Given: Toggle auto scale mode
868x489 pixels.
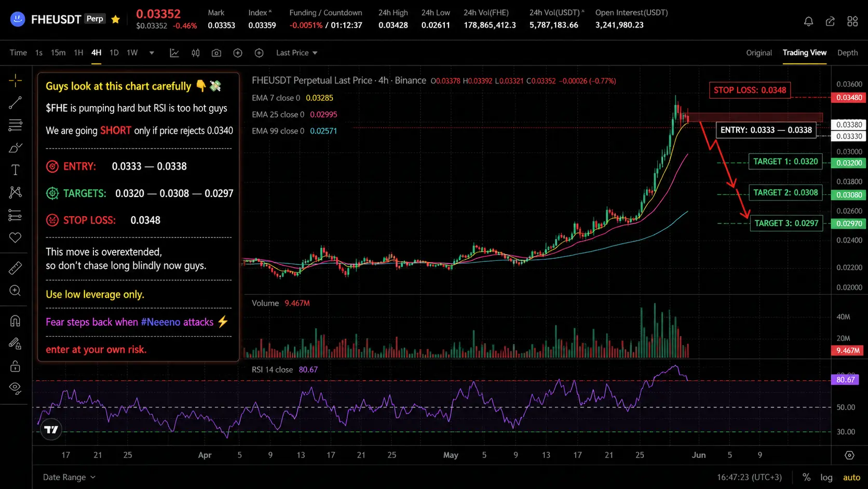Looking at the screenshot, I should pyautogui.click(x=851, y=477).
